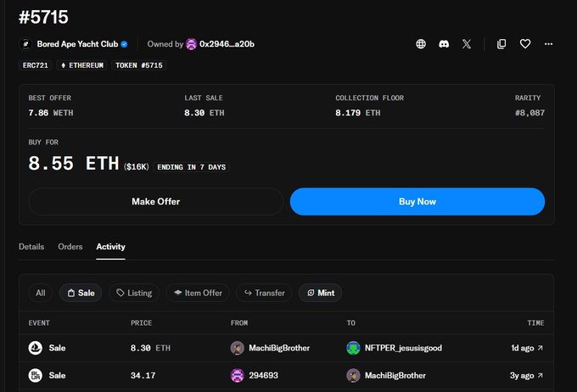577x392 pixels.
Task: Click the Buy Now button
Action: click(417, 202)
